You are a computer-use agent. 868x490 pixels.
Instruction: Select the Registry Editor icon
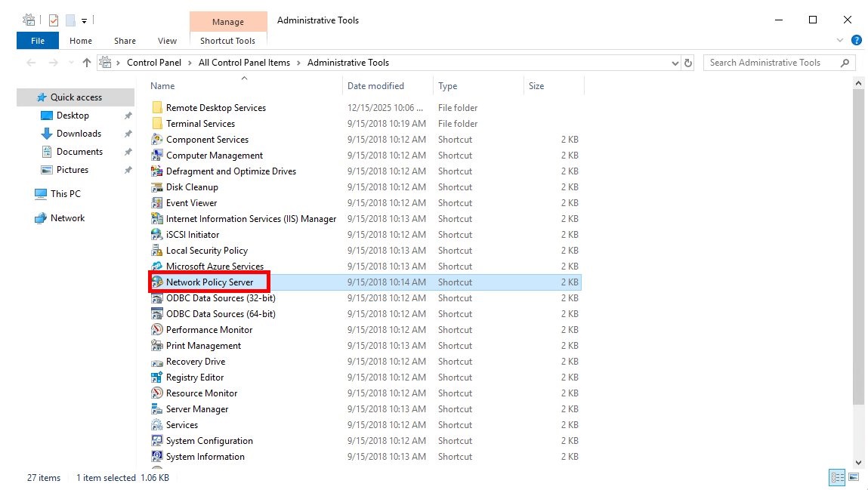coord(157,378)
